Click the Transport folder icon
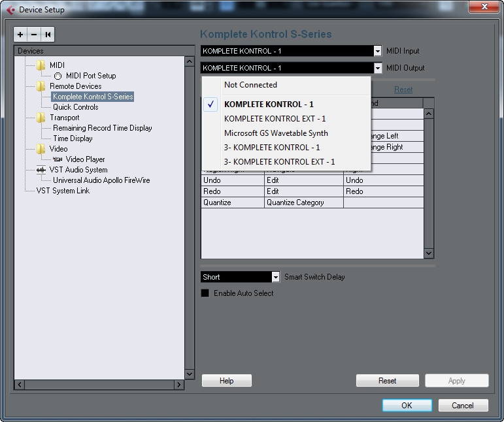Screen dimensions: 504x422 tap(41, 118)
